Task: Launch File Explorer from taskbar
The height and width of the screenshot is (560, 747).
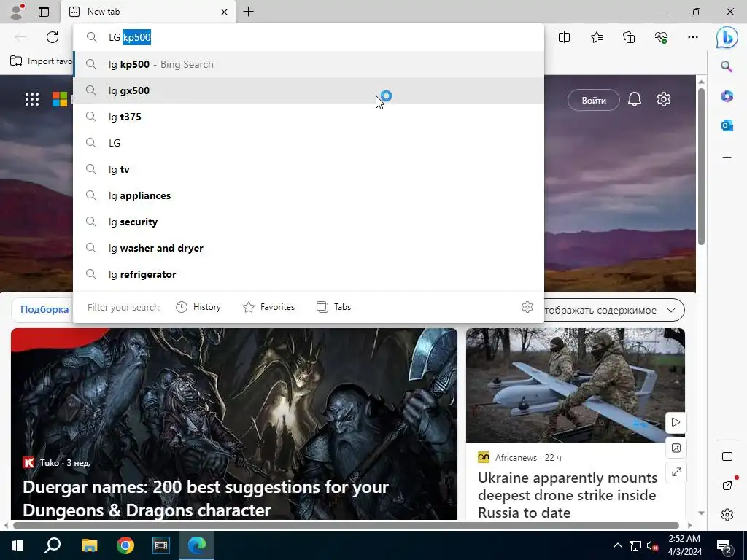Action: coord(89,545)
